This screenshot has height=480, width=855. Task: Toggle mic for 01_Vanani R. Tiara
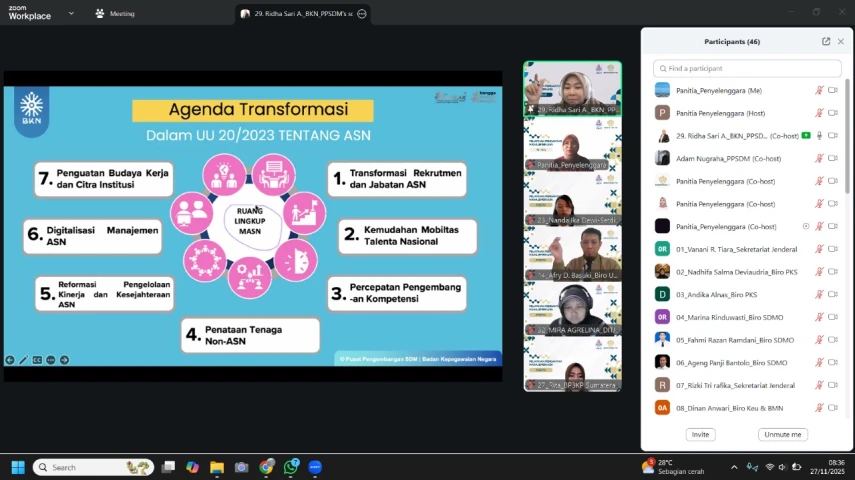(819, 249)
